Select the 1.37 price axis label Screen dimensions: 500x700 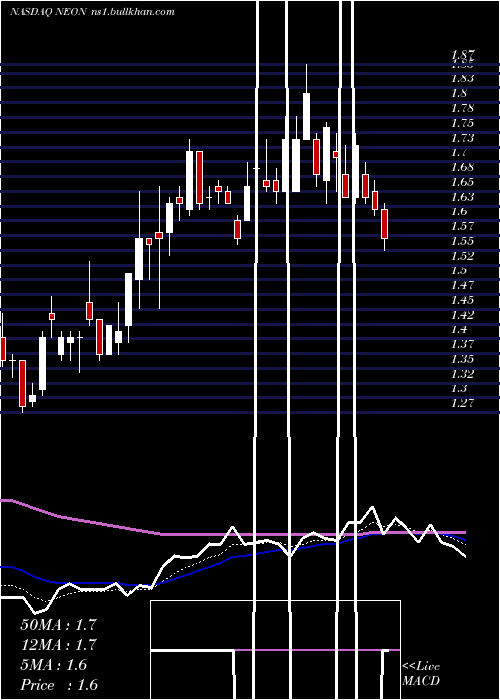click(462, 344)
